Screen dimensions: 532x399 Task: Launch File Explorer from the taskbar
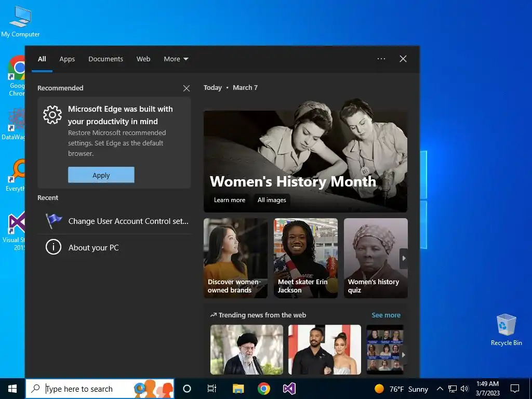click(238, 389)
